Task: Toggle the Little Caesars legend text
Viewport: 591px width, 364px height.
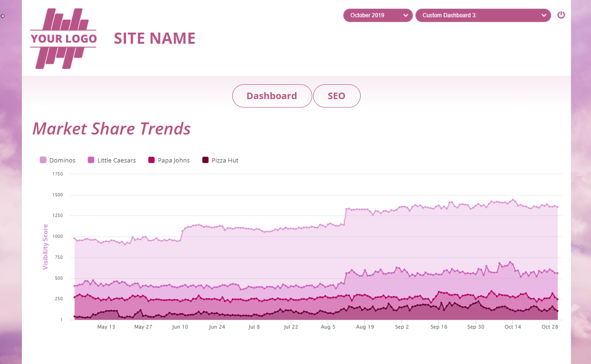Action: (116, 160)
